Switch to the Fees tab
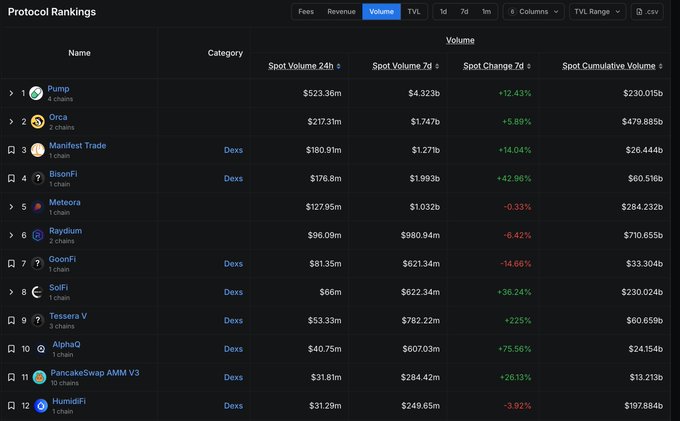Image resolution: width=680 pixels, height=421 pixels. coord(306,12)
